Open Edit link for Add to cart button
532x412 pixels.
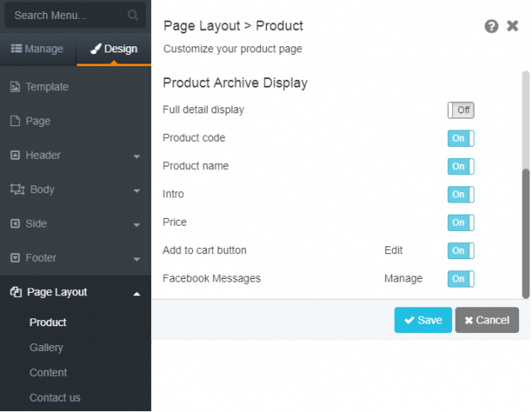click(393, 251)
